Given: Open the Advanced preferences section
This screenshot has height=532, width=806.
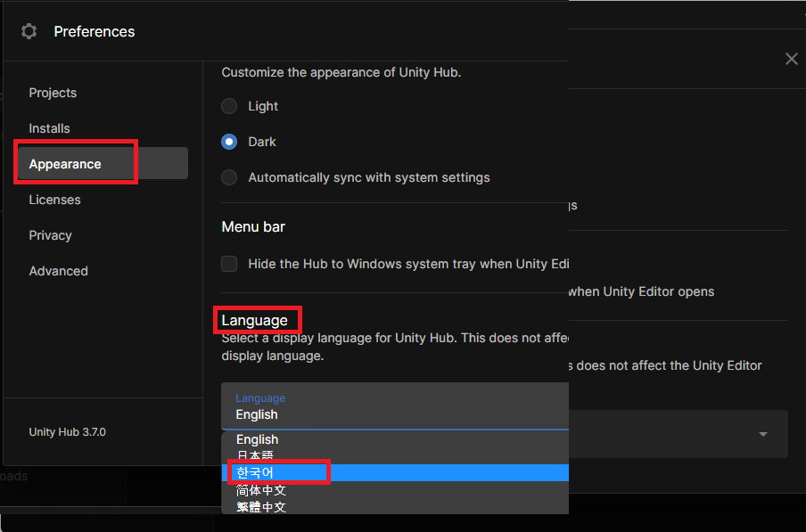Looking at the screenshot, I should [x=58, y=271].
